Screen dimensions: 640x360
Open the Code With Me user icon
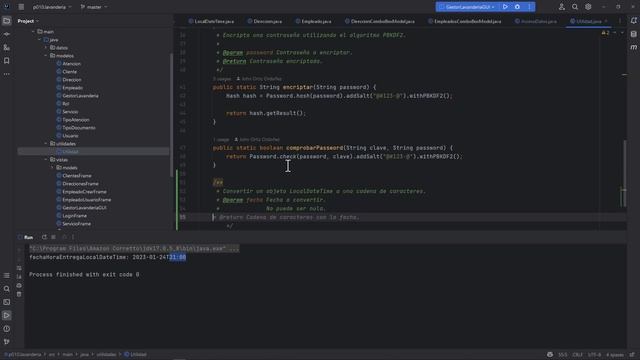coord(562,7)
